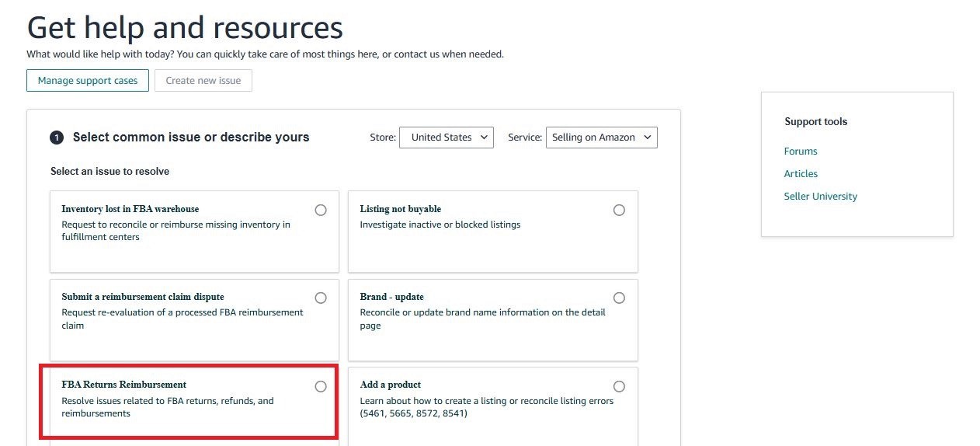The image size is (980, 446).
Task: Select the Listing not buyable radio button
Action: coord(619,210)
